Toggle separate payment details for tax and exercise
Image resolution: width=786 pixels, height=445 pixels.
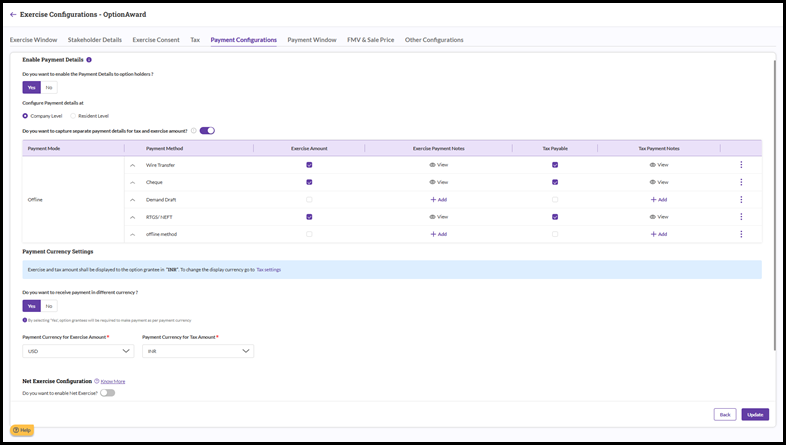tap(207, 131)
